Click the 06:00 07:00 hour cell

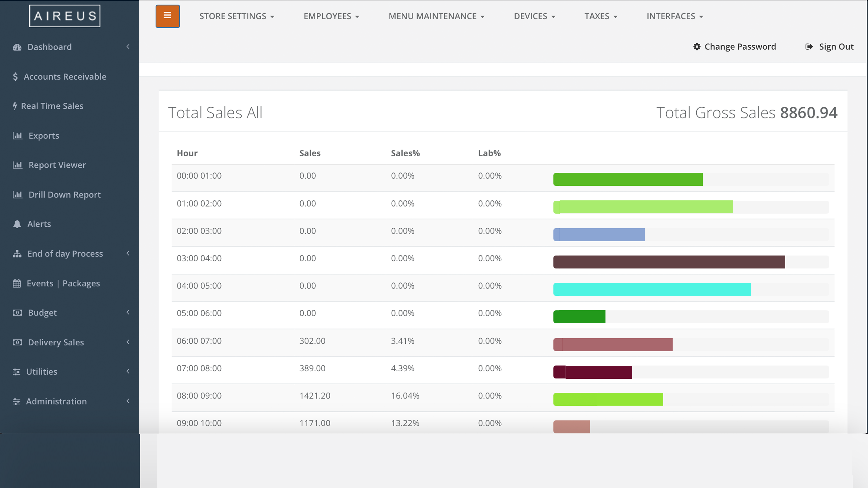(199, 341)
